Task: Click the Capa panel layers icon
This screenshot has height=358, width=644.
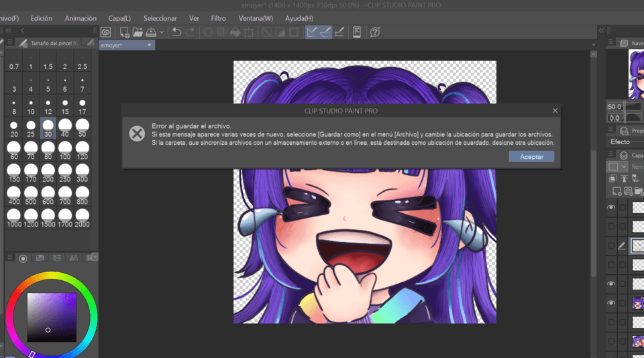Action: [x=624, y=155]
